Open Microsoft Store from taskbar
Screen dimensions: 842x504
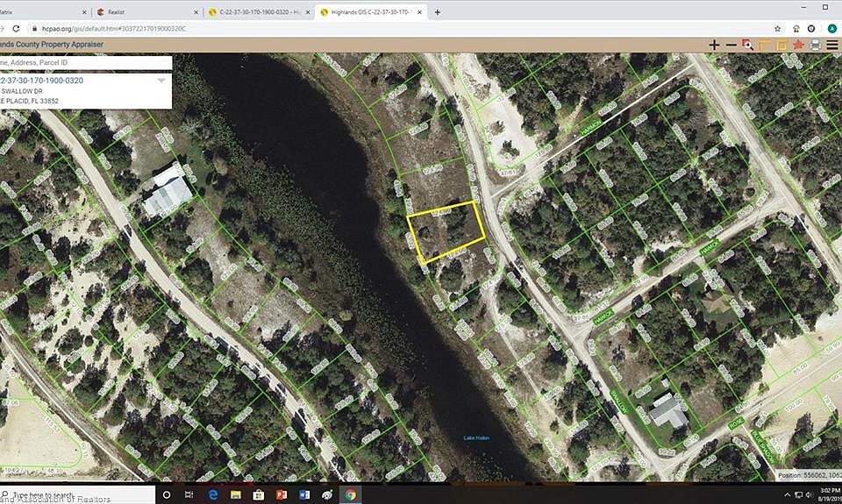point(258,495)
